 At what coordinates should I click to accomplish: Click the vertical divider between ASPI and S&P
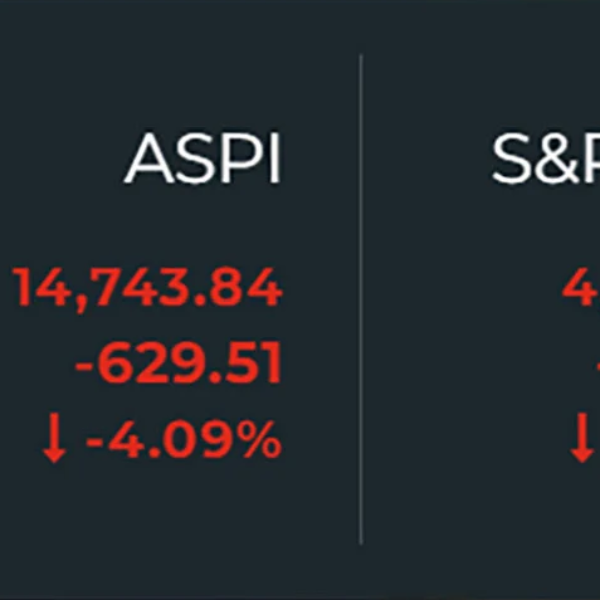click(x=361, y=299)
